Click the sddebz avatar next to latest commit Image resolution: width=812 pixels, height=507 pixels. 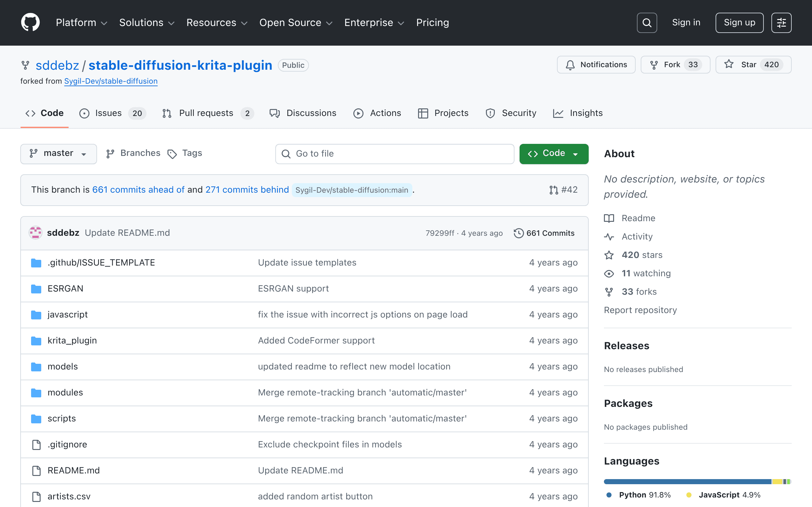coord(35,233)
